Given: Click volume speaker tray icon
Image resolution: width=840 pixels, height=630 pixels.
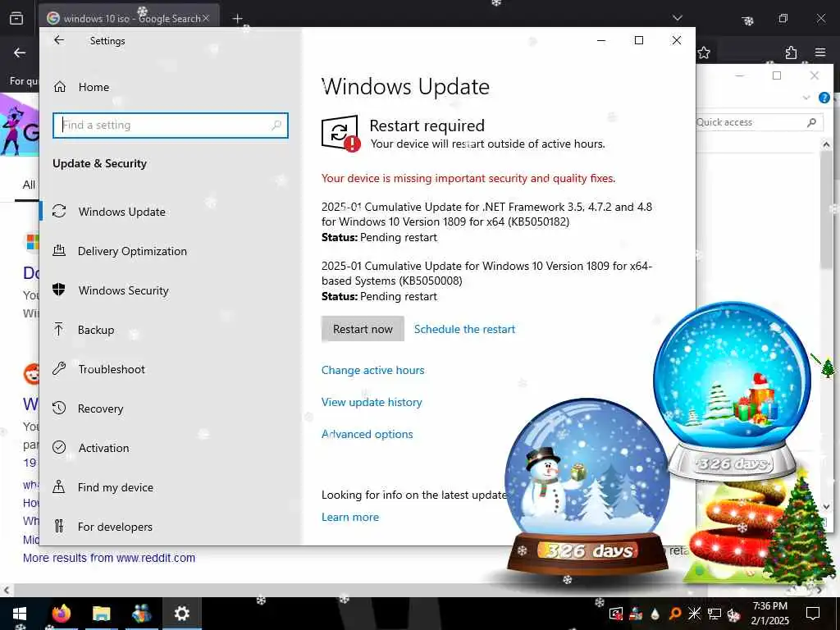Looking at the screenshot, I should point(733,614).
